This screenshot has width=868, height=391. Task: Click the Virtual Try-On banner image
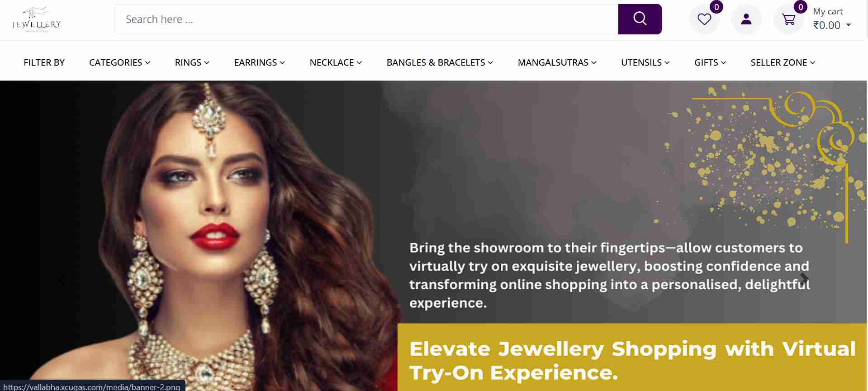tap(433, 236)
